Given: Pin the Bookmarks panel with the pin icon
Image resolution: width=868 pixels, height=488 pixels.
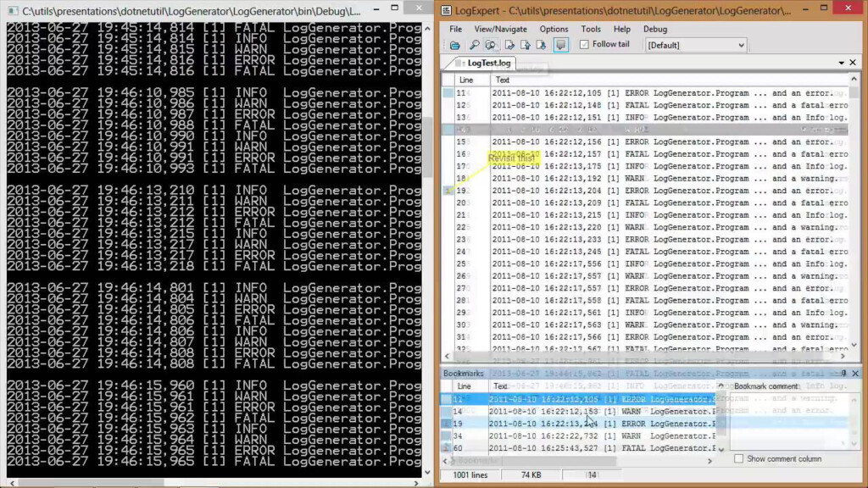Looking at the screenshot, I should coord(843,374).
